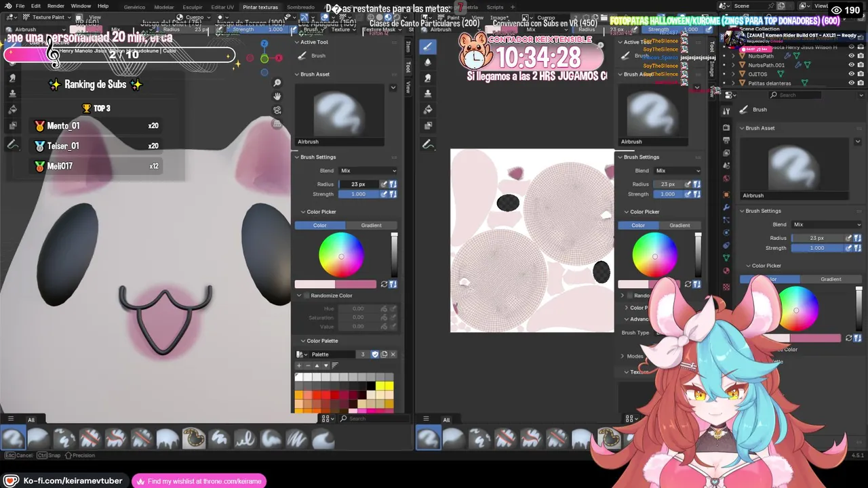
Task: Enable the Randomize Color checkbox
Action: (307, 296)
